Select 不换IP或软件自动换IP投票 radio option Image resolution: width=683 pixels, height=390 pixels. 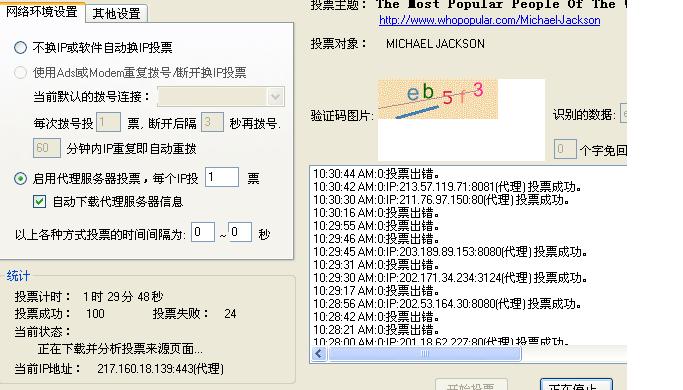20,47
